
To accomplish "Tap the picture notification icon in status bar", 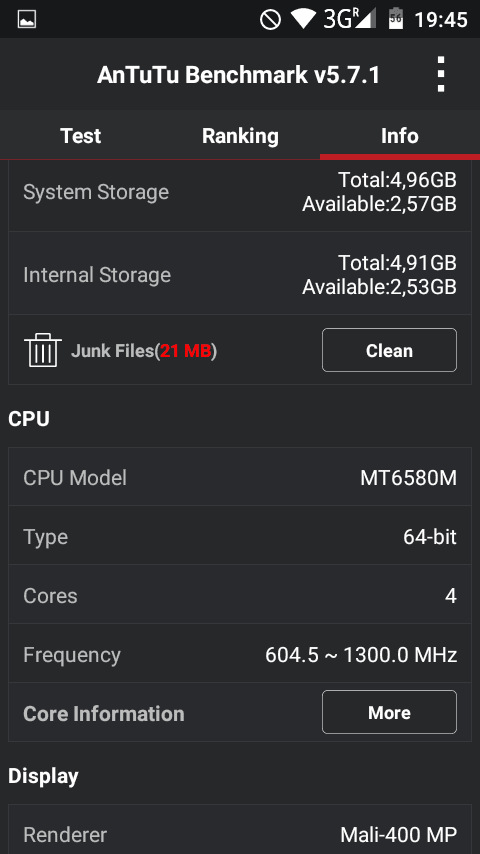I will (27, 20).
